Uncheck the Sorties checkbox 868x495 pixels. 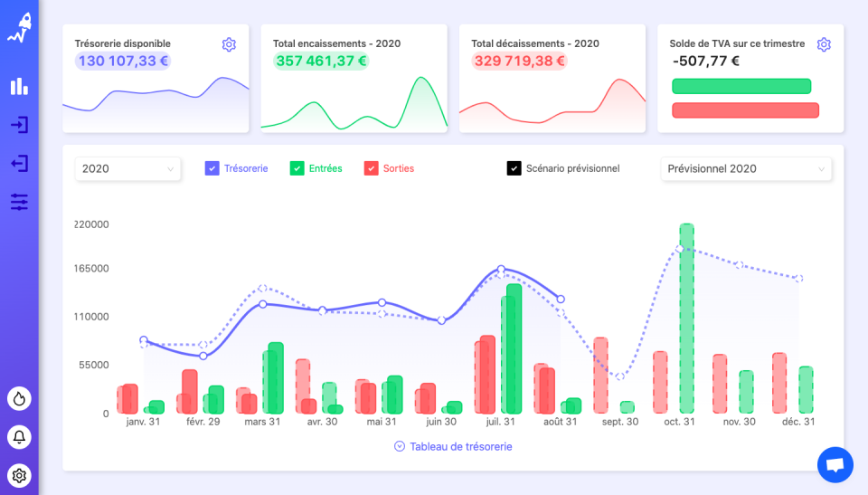click(371, 168)
